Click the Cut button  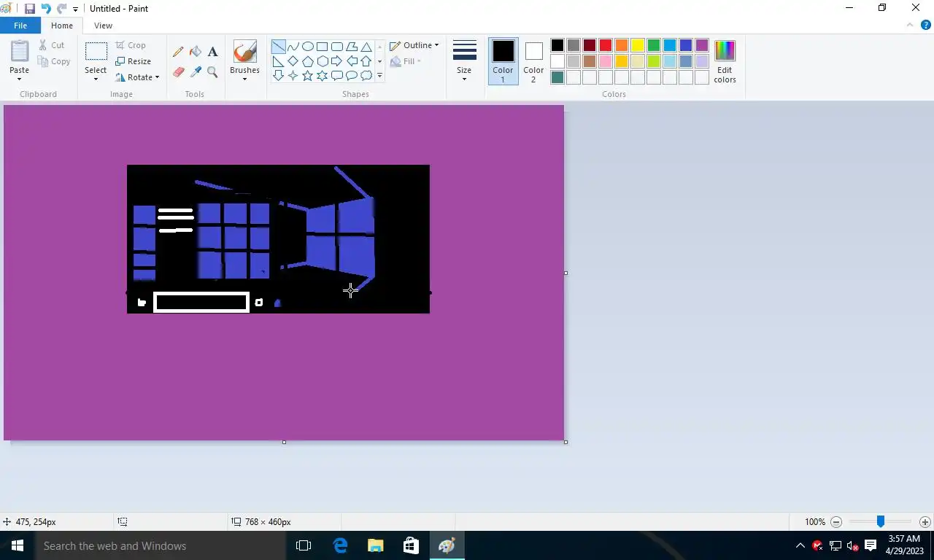[x=52, y=45]
